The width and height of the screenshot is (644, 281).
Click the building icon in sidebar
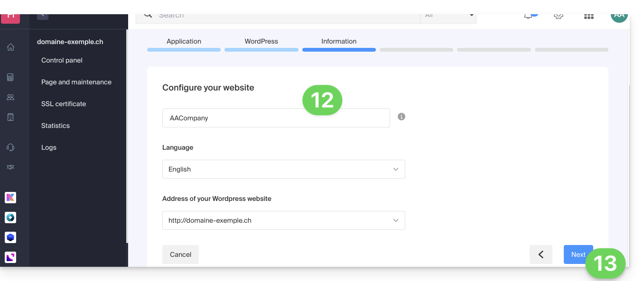coord(10,117)
